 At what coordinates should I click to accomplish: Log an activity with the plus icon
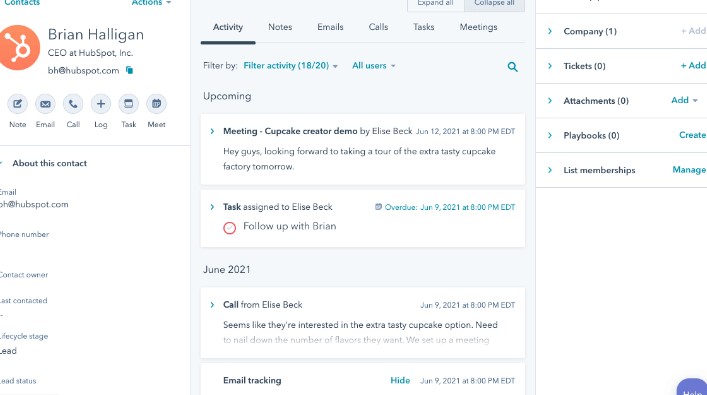point(101,104)
